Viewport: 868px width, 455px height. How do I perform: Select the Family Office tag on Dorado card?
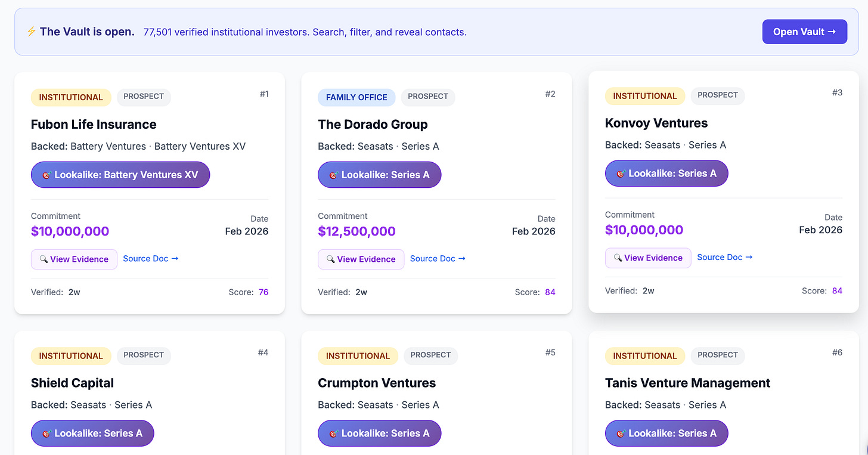(x=356, y=97)
